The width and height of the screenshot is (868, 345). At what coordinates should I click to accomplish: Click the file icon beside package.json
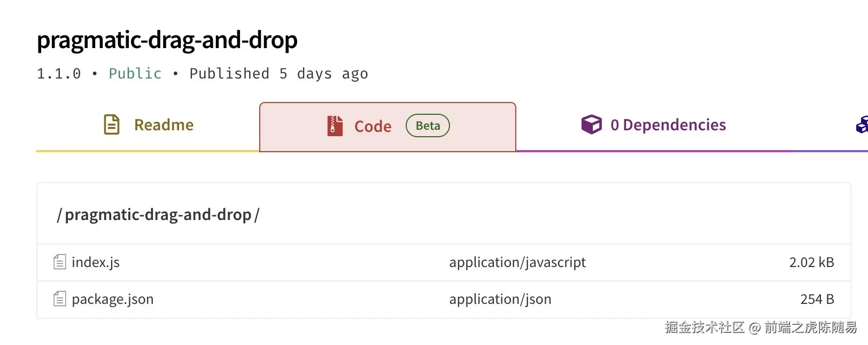click(x=60, y=299)
